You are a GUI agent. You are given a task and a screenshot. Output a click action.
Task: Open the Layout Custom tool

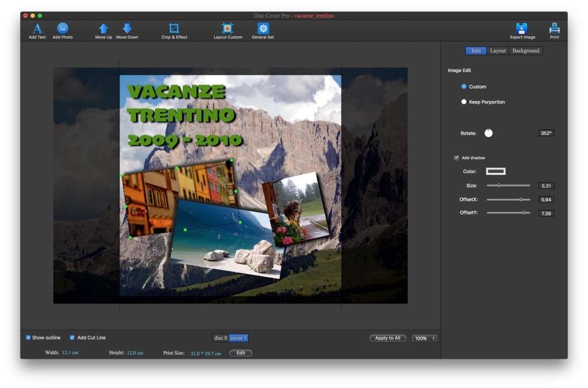tap(228, 28)
